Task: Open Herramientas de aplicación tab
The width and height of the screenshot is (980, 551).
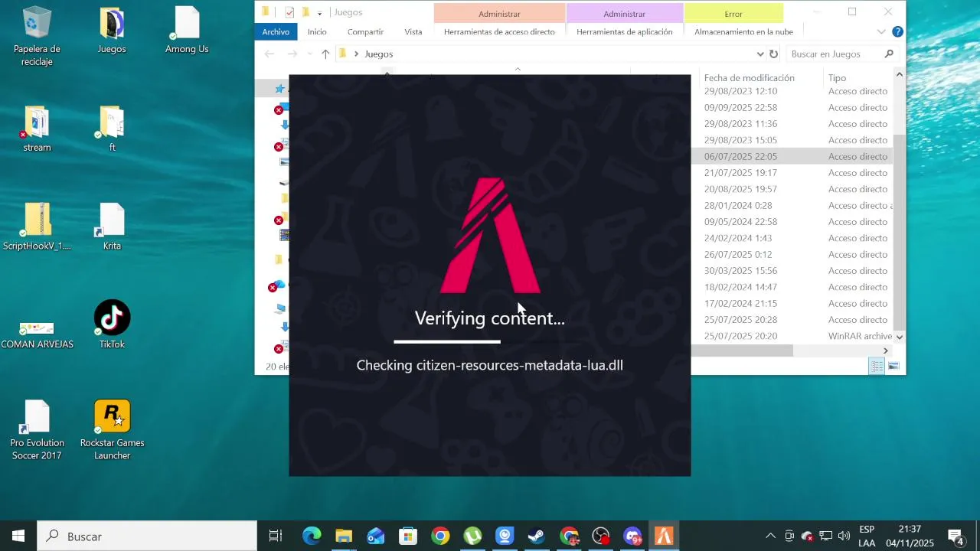Action: pos(625,32)
